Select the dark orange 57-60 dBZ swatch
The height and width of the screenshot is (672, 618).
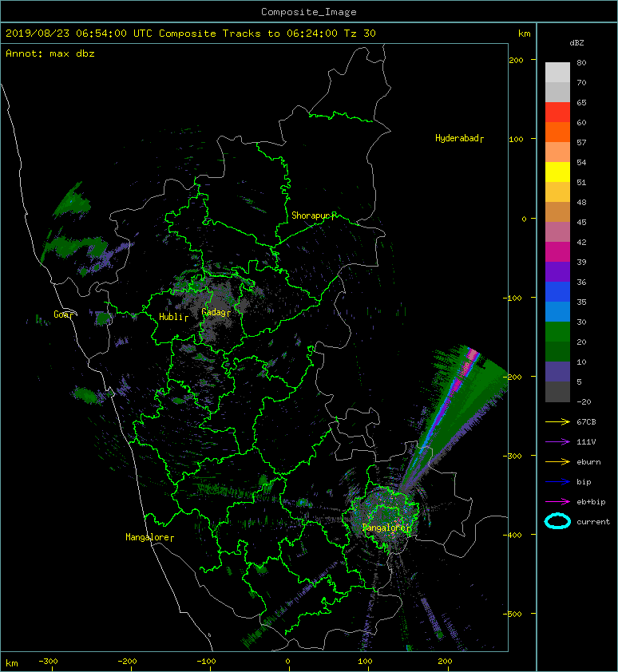coord(557,132)
